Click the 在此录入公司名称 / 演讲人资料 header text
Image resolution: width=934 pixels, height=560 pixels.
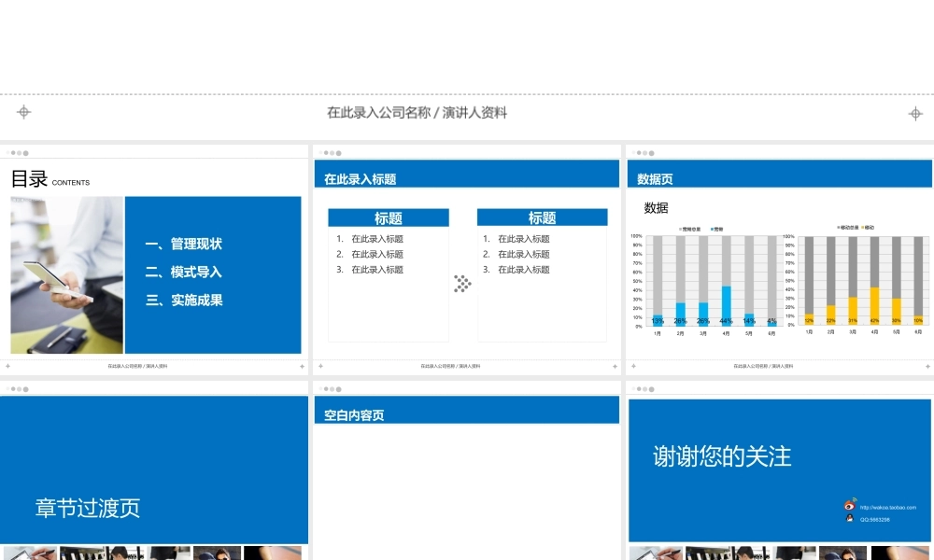[417, 113]
